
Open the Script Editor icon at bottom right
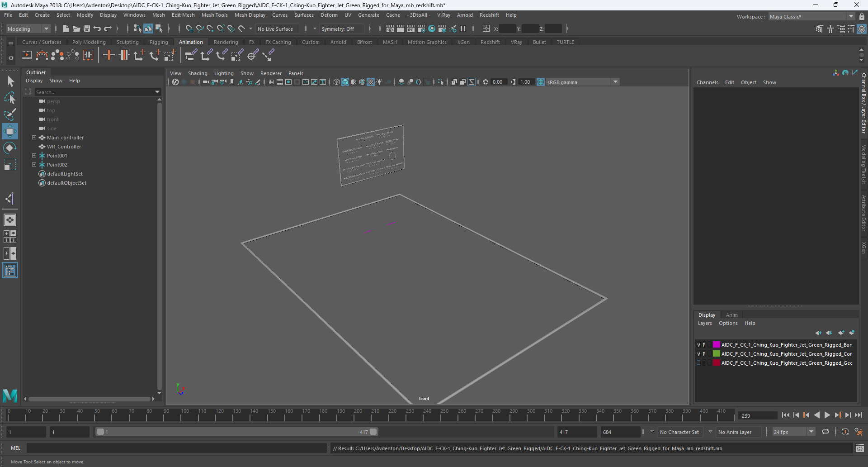860,448
